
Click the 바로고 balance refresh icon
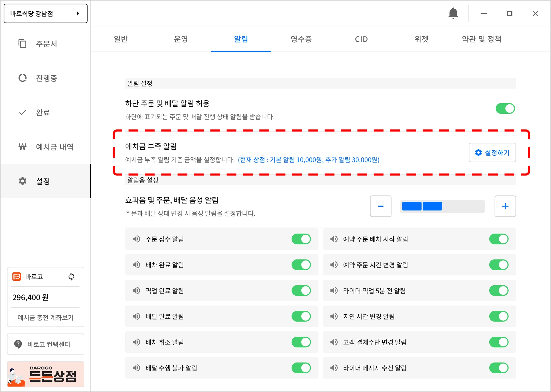[71, 277]
